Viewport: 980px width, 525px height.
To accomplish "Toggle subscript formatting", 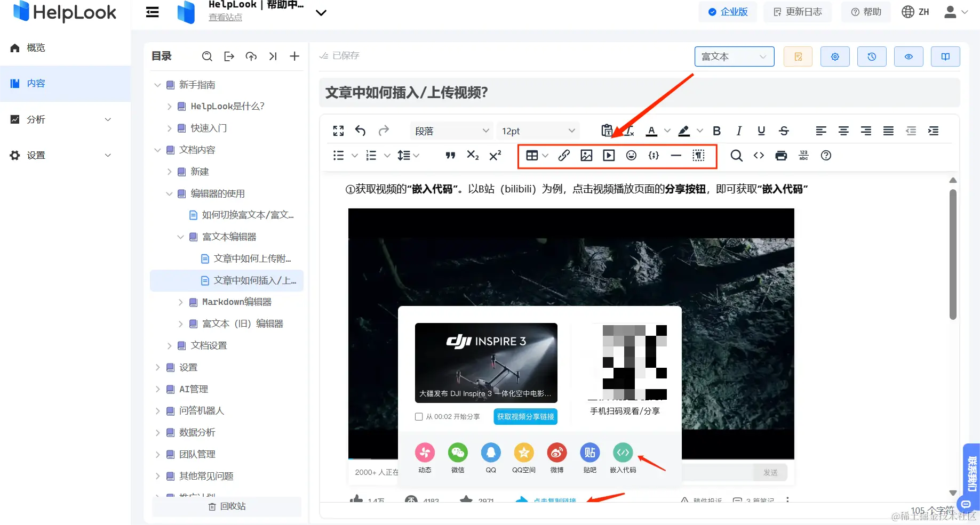I will coord(473,155).
